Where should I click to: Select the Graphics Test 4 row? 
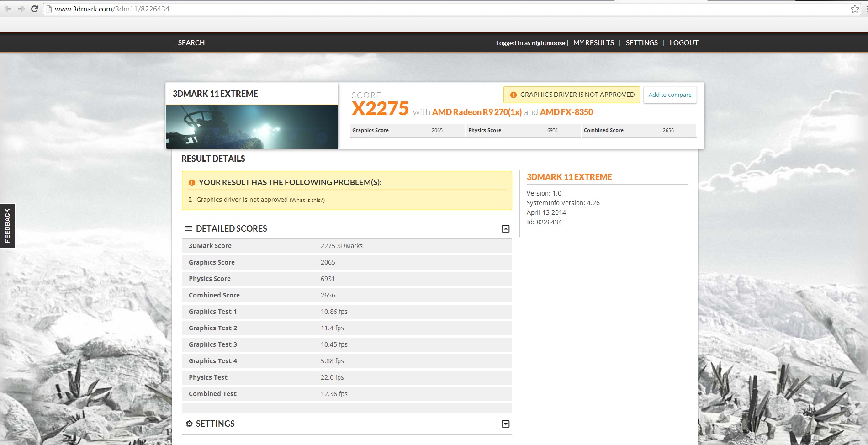pyautogui.click(x=347, y=361)
